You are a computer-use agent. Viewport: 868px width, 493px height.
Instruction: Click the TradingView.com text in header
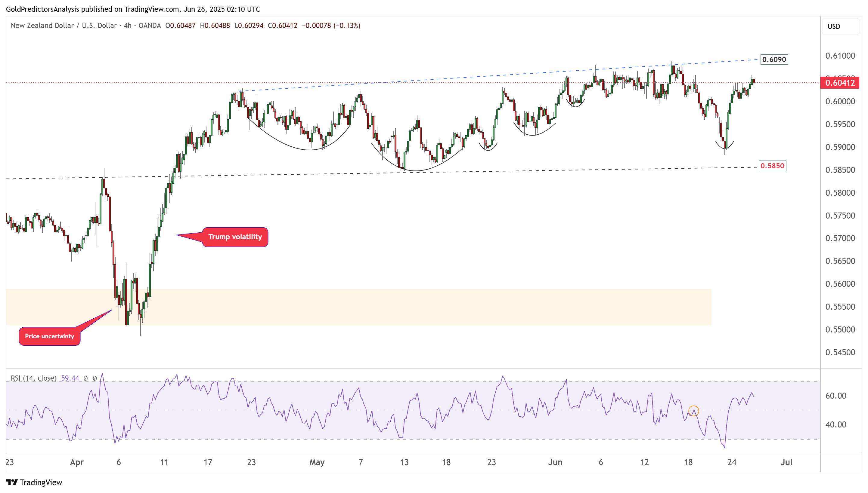point(151,9)
